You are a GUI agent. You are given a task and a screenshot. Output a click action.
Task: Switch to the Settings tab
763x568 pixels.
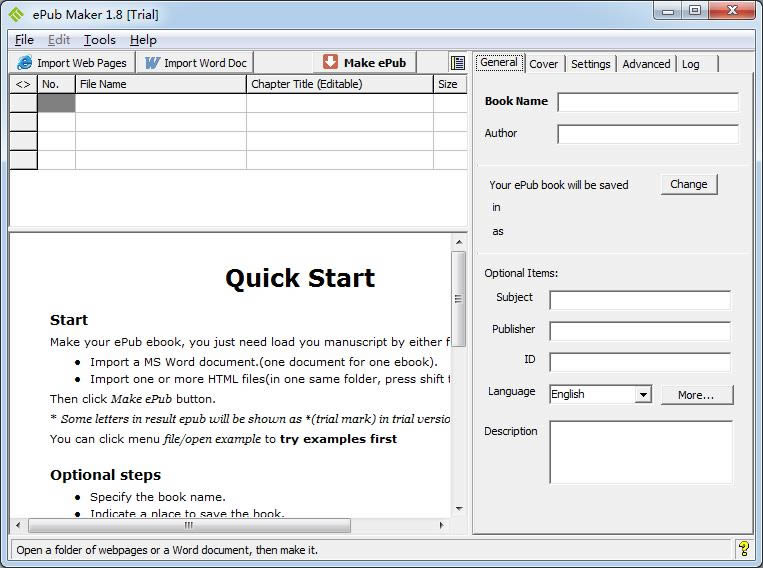pos(590,64)
